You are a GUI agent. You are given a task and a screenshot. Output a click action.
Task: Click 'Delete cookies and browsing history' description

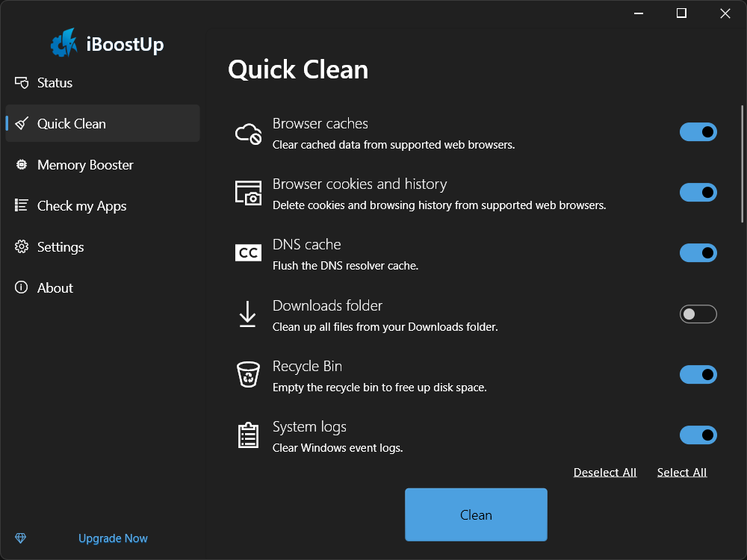click(439, 205)
